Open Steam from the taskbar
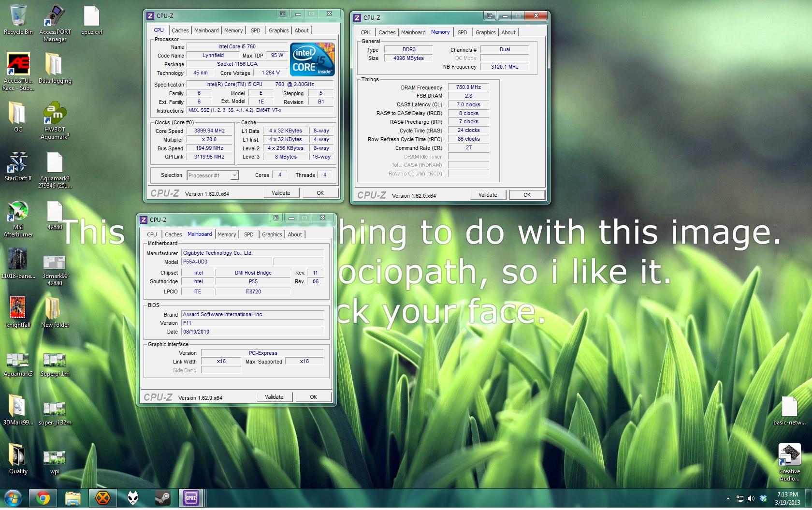This screenshot has width=812, height=510. click(162, 498)
